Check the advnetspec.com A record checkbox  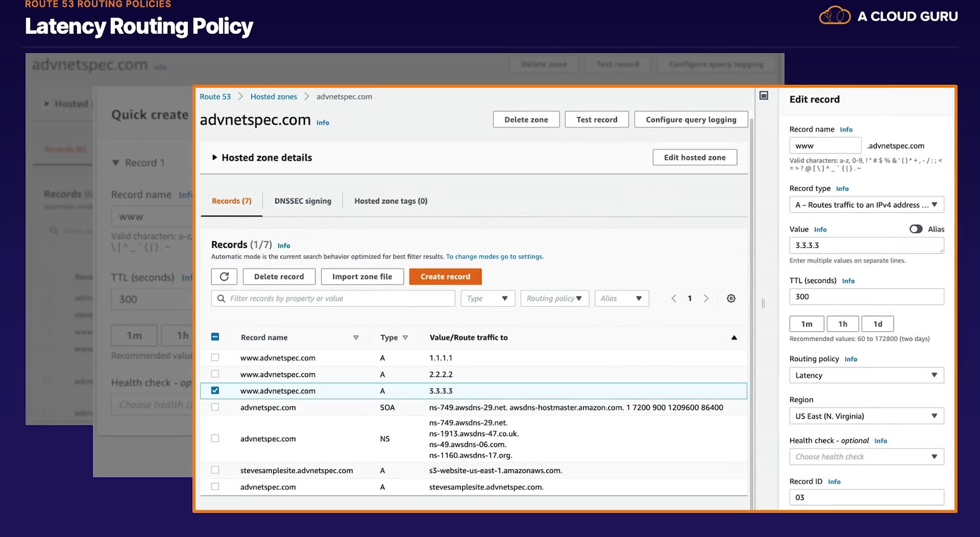coord(215,487)
